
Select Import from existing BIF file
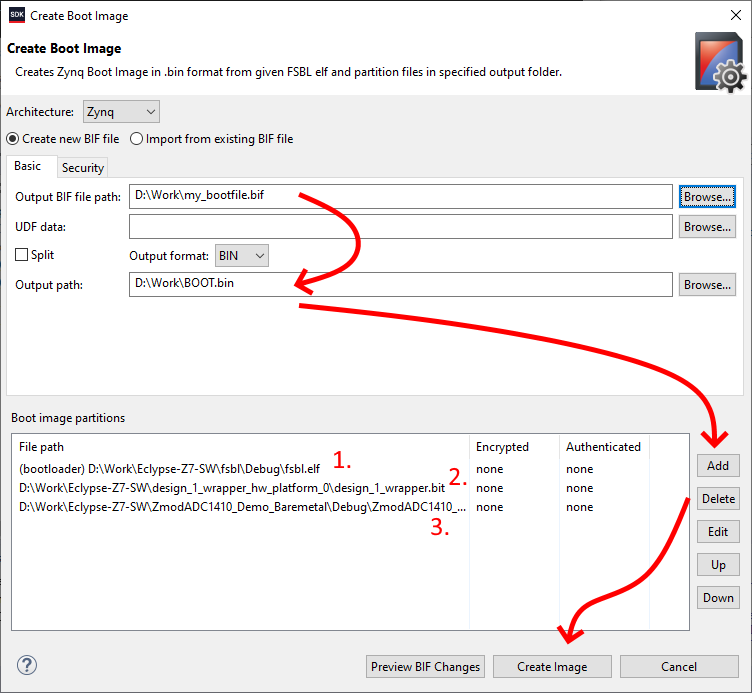212,139
